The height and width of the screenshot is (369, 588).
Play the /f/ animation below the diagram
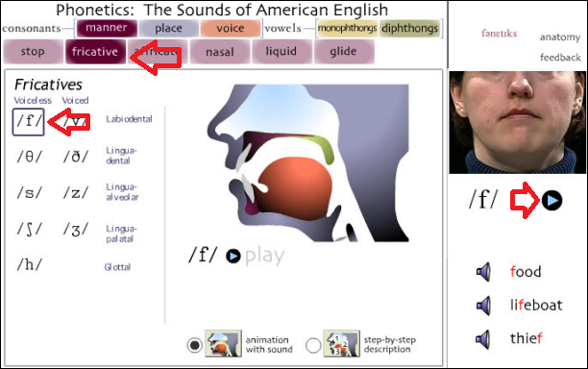233,257
